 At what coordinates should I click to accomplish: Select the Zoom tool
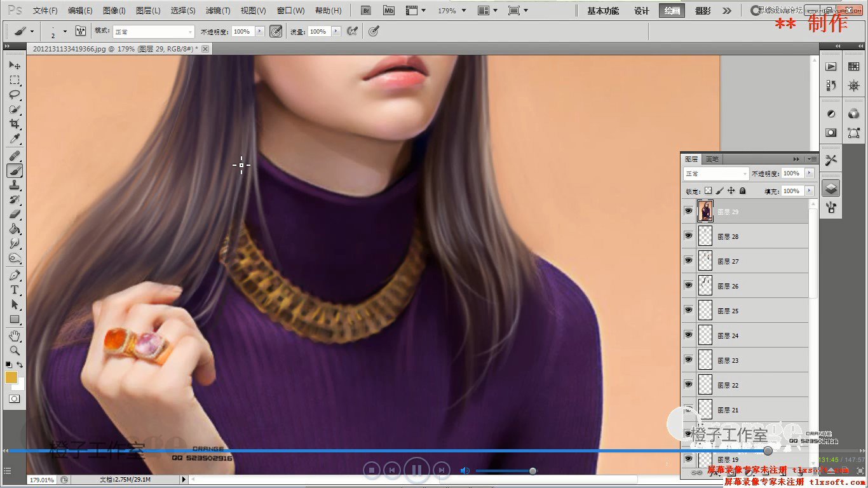[14, 350]
